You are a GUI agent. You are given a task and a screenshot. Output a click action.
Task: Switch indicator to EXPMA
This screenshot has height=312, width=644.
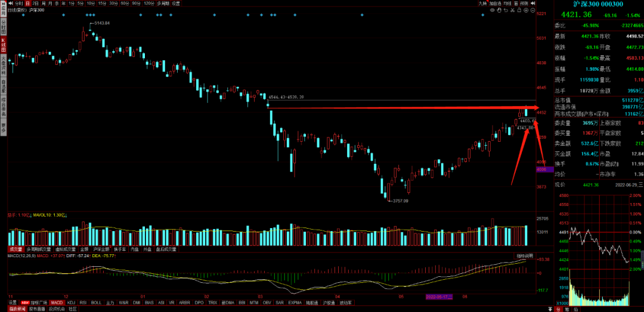(x=295, y=302)
